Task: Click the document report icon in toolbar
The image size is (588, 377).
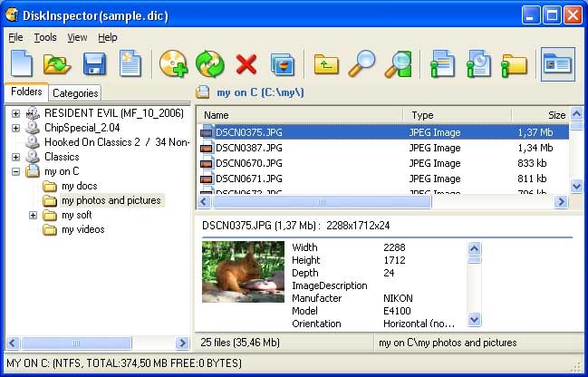Action: pos(130,63)
